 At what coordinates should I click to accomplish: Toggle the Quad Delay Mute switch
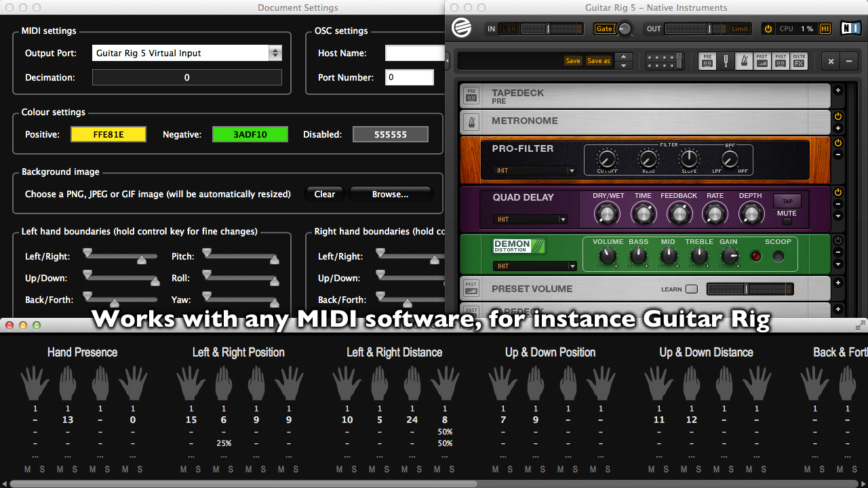point(787,221)
